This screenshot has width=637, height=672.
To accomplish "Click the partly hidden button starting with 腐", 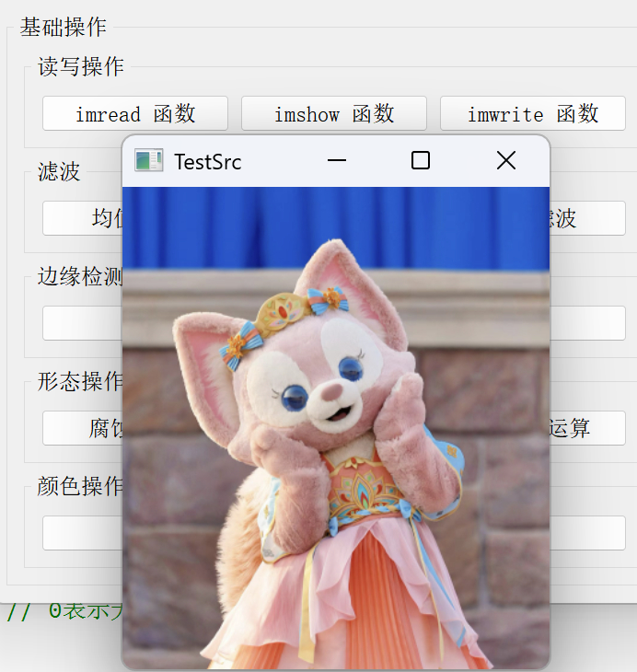I will [82, 428].
